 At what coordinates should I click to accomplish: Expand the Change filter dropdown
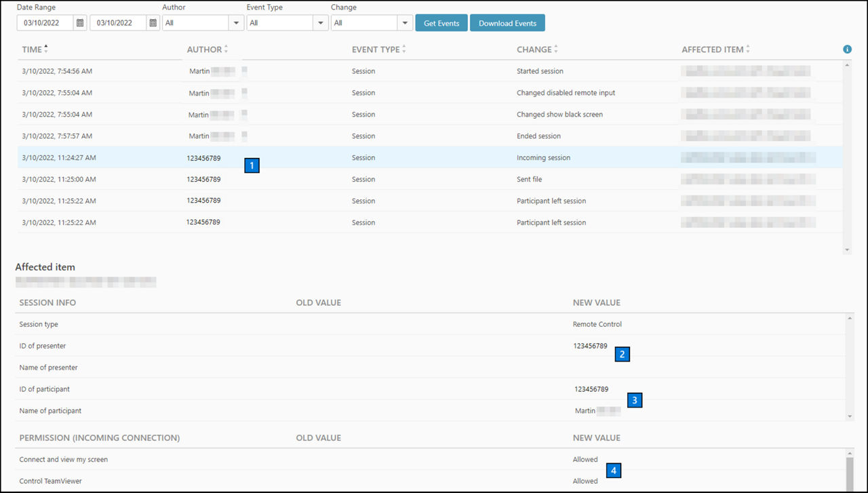[406, 23]
